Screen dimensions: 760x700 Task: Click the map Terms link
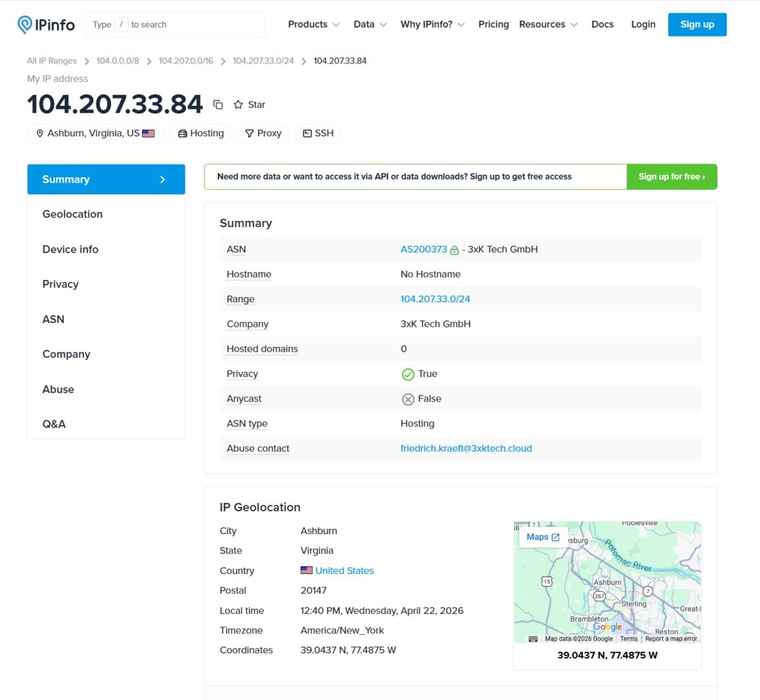point(629,639)
